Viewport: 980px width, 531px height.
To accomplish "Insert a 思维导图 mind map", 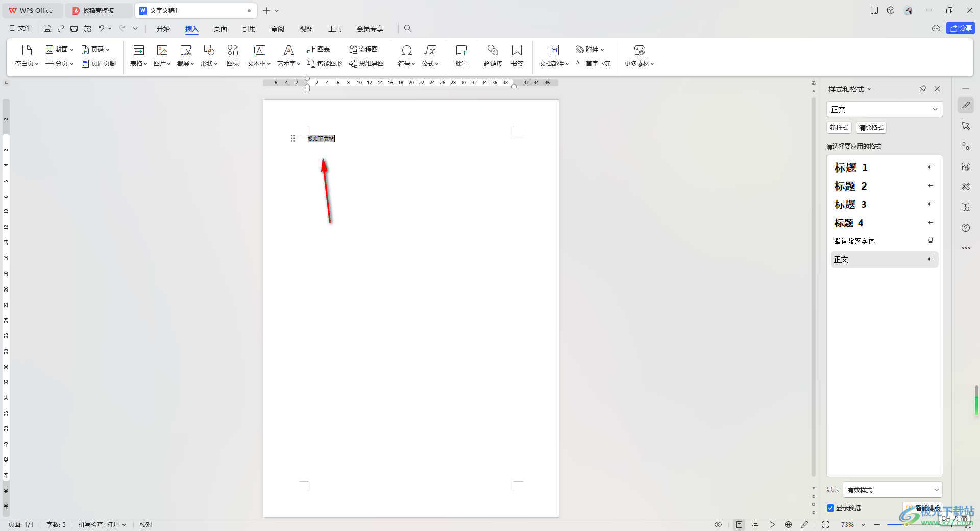I will [366, 64].
